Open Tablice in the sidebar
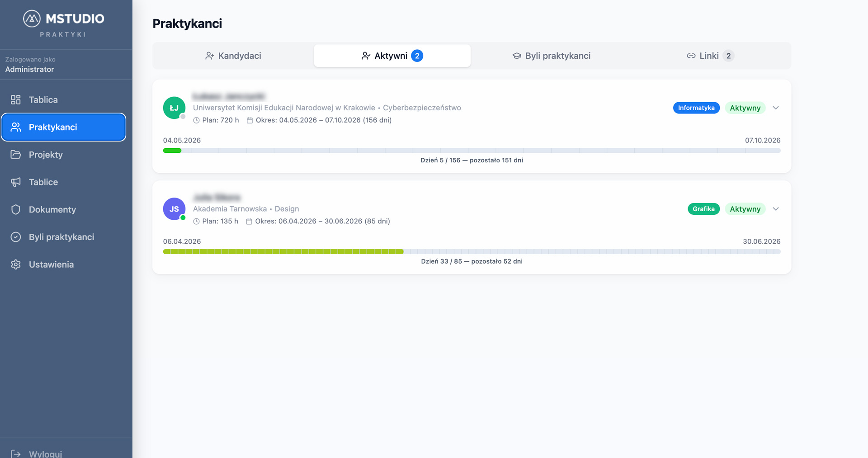Screen dimensions: 868x458 (63, 182)
